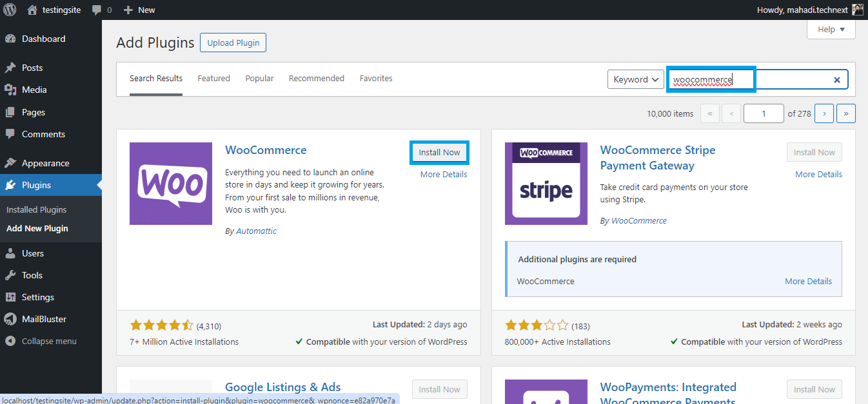The height and width of the screenshot is (404, 868).
Task: Click the '10,000 items' count text
Action: click(670, 114)
